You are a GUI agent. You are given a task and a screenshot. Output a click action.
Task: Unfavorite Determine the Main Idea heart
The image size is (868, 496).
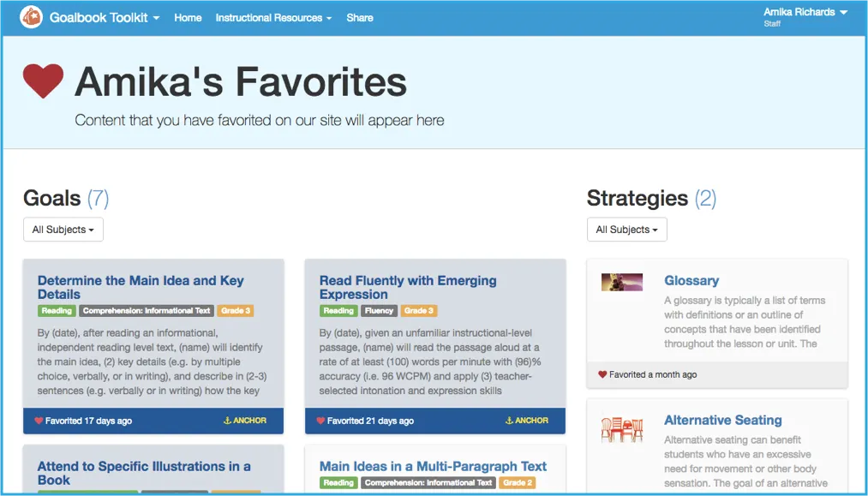pos(39,421)
